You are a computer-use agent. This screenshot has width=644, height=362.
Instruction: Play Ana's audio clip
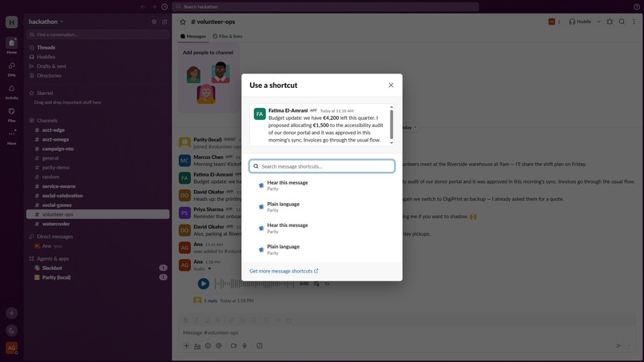click(203, 284)
